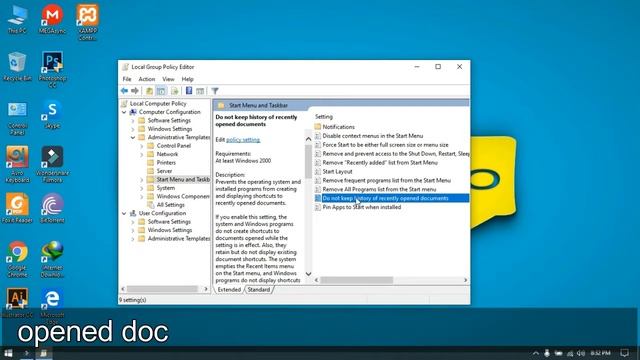Viewport: 640px width, 360px height.
Task: Open Auto Keyboard desktop icon
Action: [x=17, y=165]
